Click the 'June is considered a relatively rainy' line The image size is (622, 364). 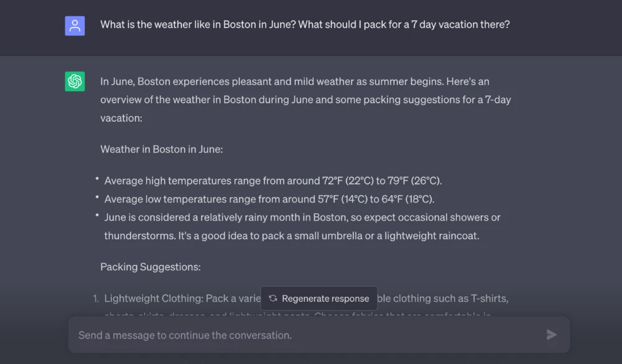(302, 217)
